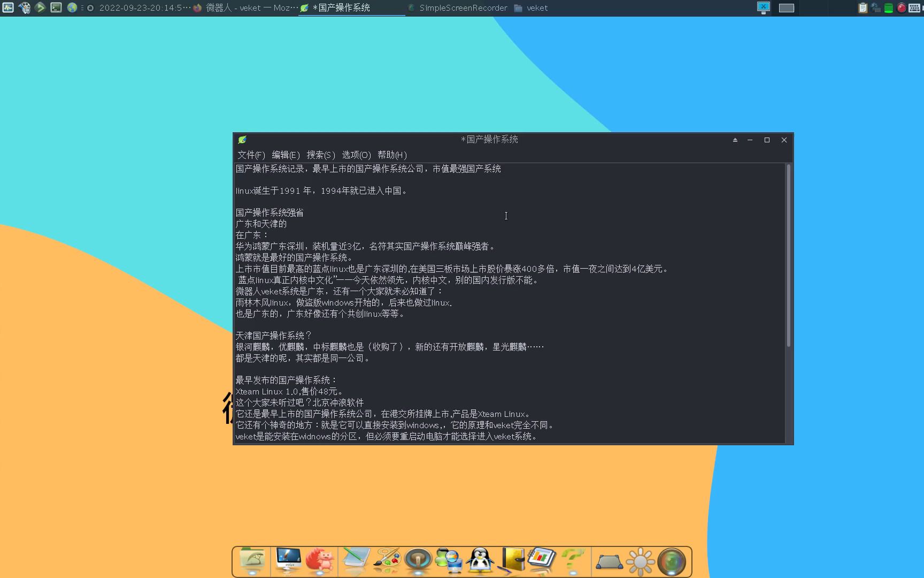This screenshot has width=924, height=578.
Task: Click the clipboard icon in the system tray
Action: [862, 7]
